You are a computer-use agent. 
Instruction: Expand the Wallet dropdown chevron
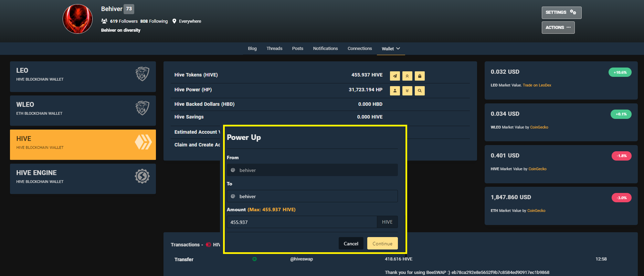tap(398, 49)
